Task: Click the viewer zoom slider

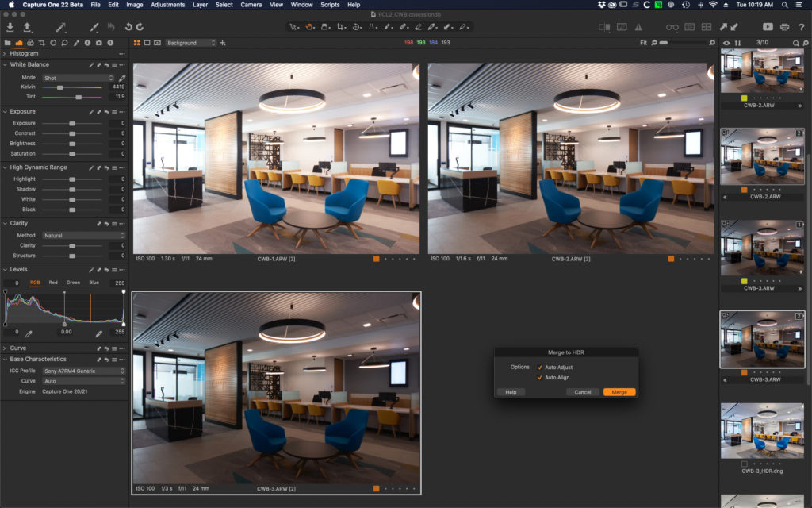Action: (683, 43)
